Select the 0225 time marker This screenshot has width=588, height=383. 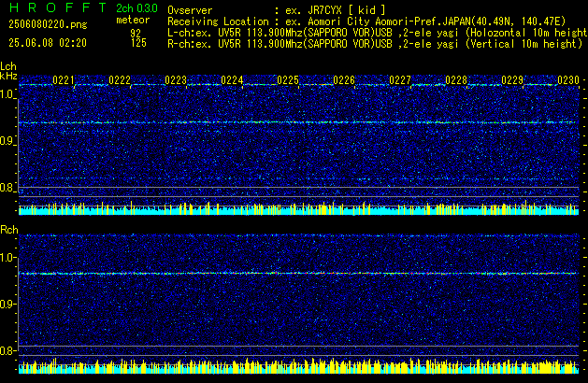288,80
